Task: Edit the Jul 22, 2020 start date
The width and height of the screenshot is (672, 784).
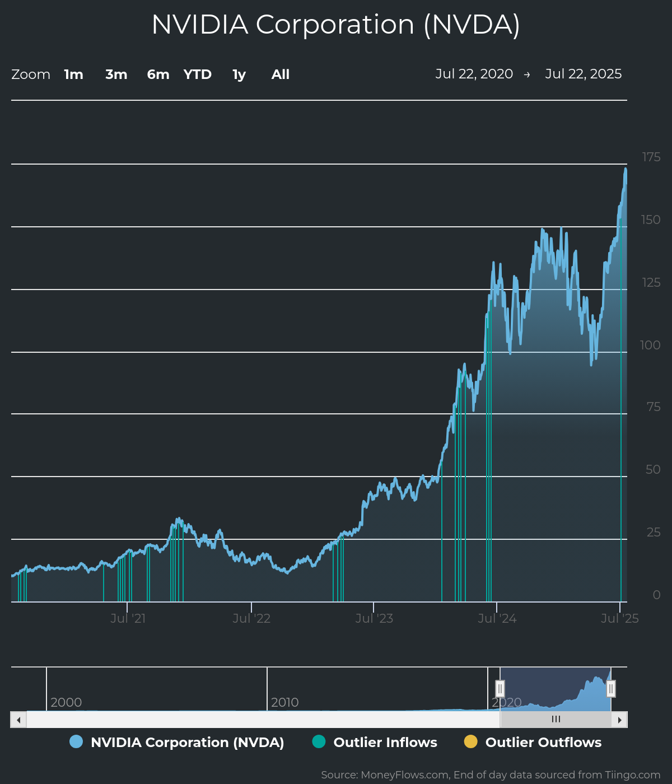Action: pyautogui.click(x=474, y=74)
